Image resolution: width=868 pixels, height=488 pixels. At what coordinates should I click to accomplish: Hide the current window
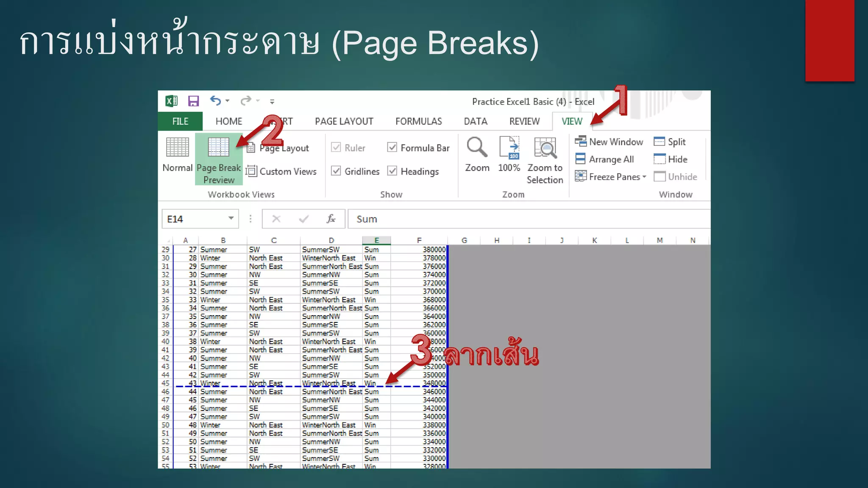pyautogui.click(x=670, y=159)
